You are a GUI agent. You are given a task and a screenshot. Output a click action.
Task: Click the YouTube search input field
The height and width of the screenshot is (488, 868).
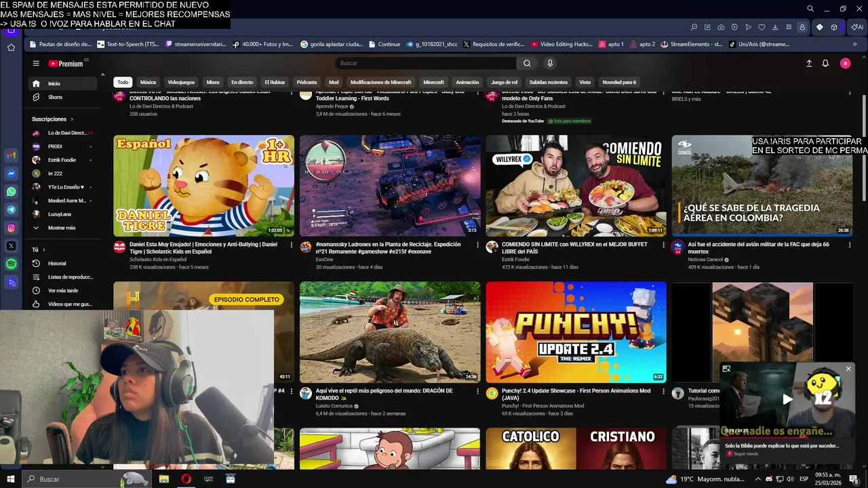[426, 63]
